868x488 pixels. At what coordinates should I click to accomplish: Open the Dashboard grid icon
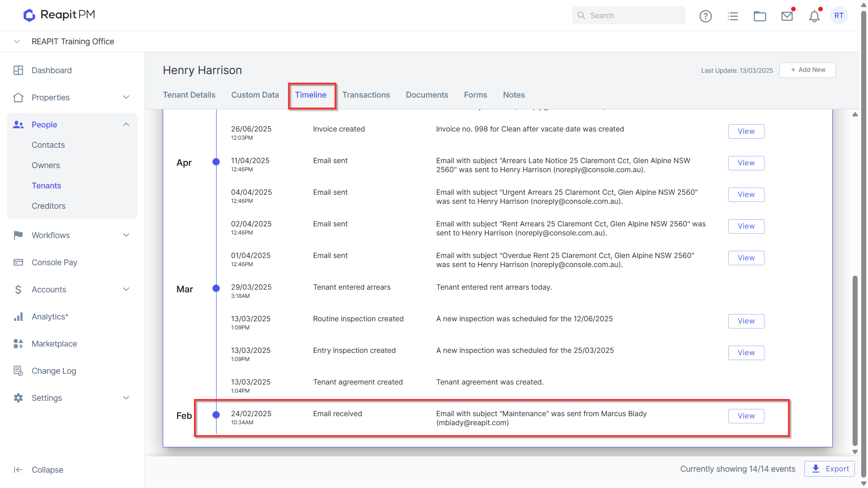pyautogui.click(x=18, y=70)
